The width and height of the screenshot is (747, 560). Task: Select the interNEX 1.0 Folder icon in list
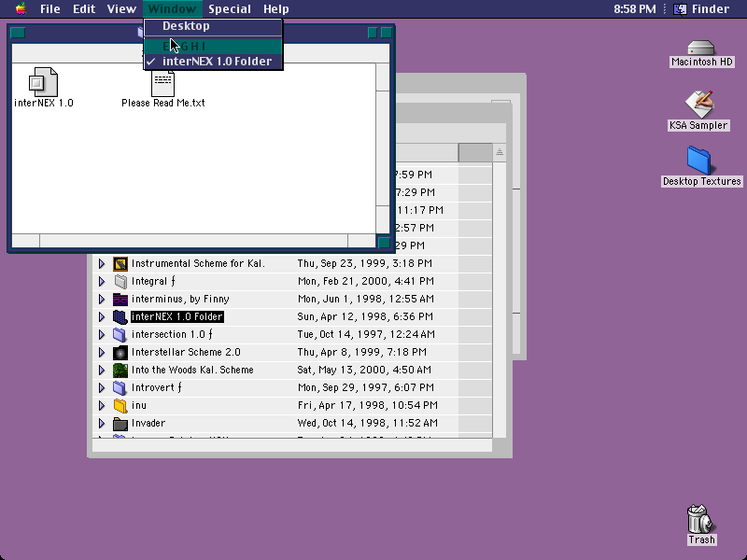tap(120, 316)
